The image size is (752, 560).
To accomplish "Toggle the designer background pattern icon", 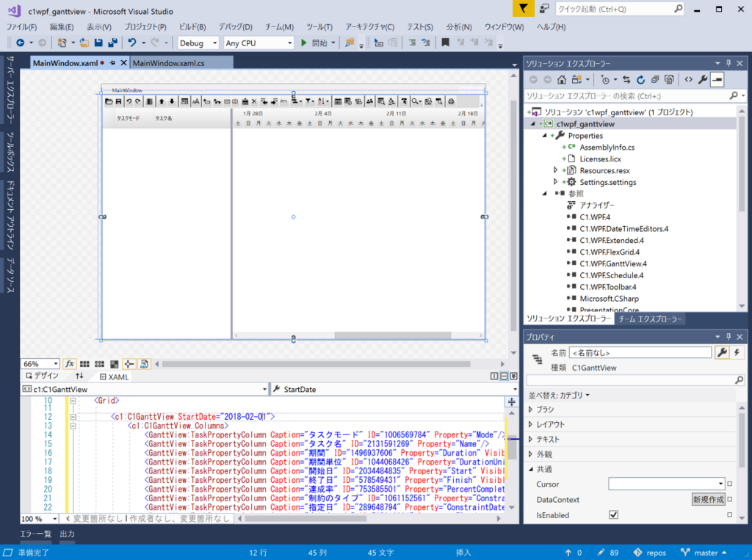I will (114, 364).
